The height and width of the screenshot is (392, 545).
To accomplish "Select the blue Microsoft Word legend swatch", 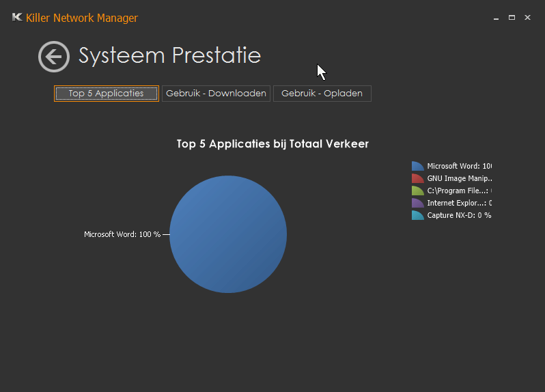I will (x=418, y=166).
